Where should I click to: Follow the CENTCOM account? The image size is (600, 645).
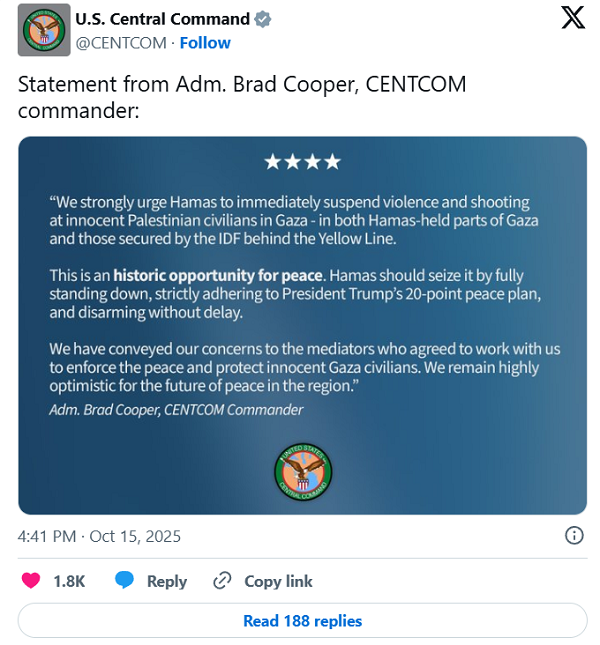(x=205, y=43)
